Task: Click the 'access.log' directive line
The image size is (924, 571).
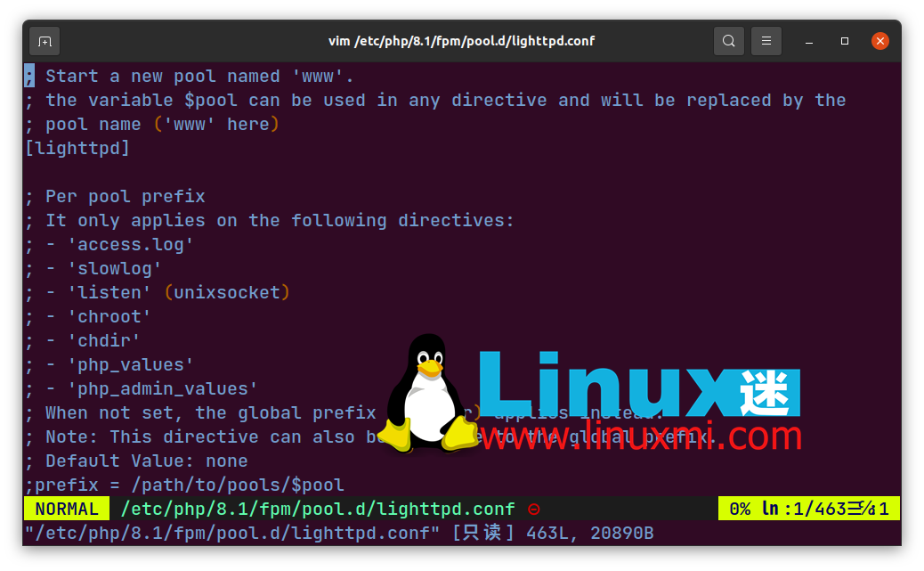Action: (109, 245)
